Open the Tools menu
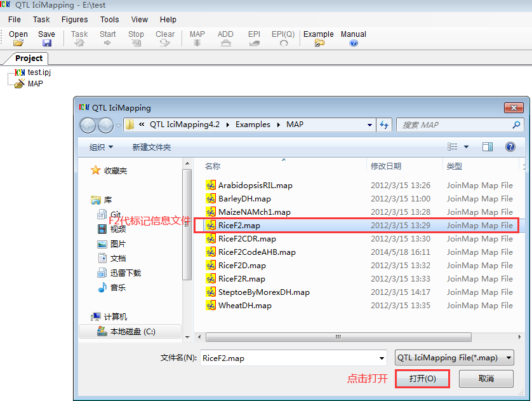532x401 pixels. click(110, 20)
